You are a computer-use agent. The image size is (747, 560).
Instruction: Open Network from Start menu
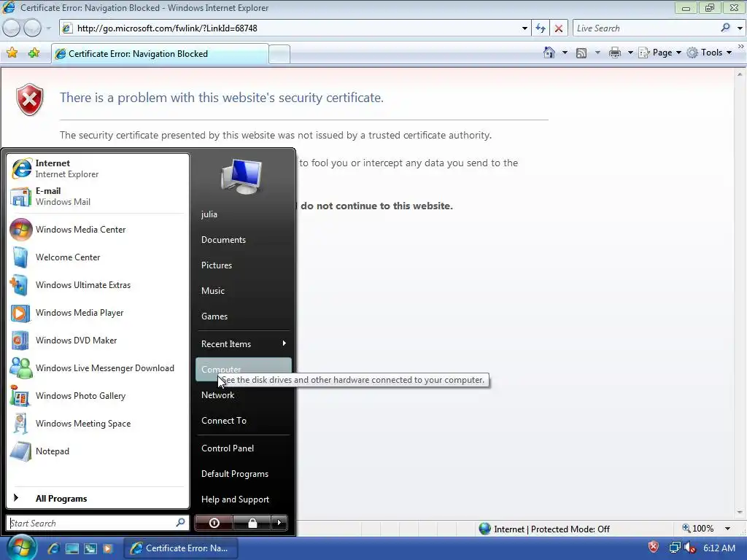tap(243, 395)
